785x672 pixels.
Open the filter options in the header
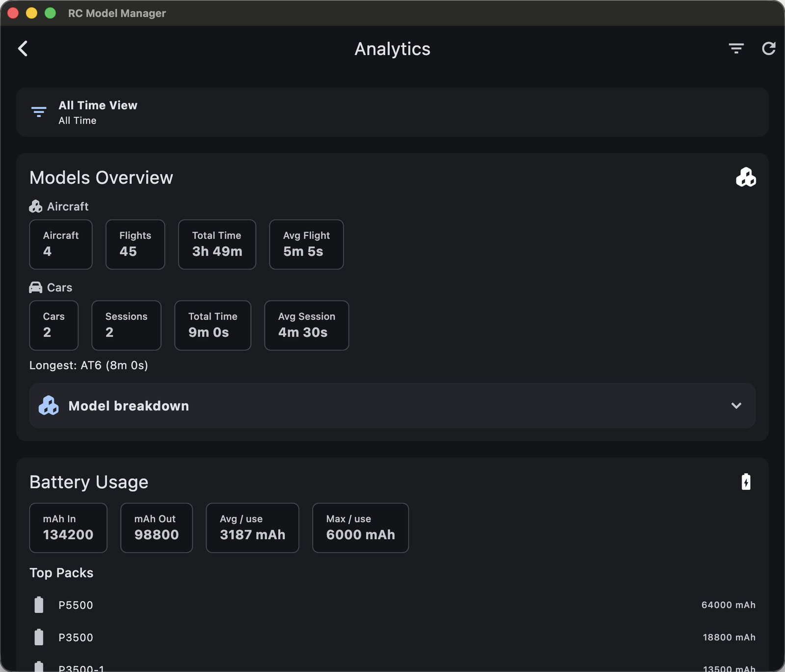pos(736,49)
